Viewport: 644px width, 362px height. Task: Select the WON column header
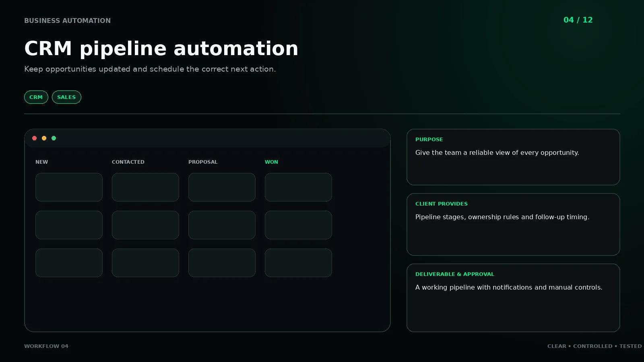click(x=271, y=162)
